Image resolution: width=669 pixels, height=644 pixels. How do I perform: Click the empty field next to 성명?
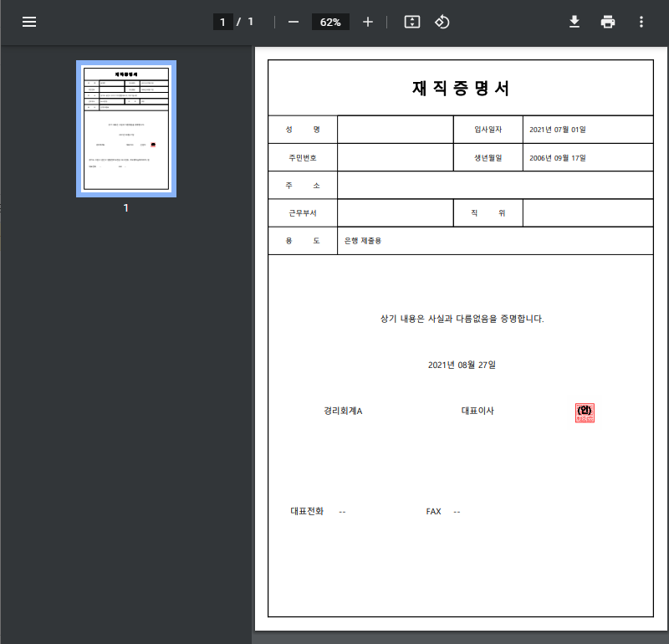395,130
